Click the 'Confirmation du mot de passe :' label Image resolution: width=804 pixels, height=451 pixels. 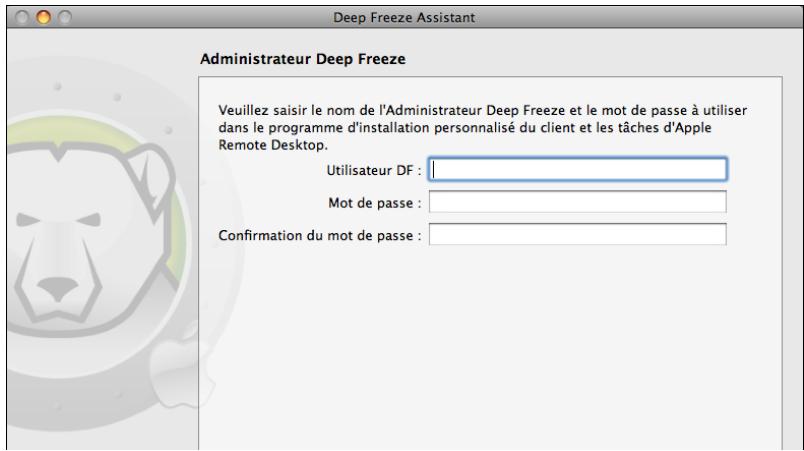coord(320,236)
